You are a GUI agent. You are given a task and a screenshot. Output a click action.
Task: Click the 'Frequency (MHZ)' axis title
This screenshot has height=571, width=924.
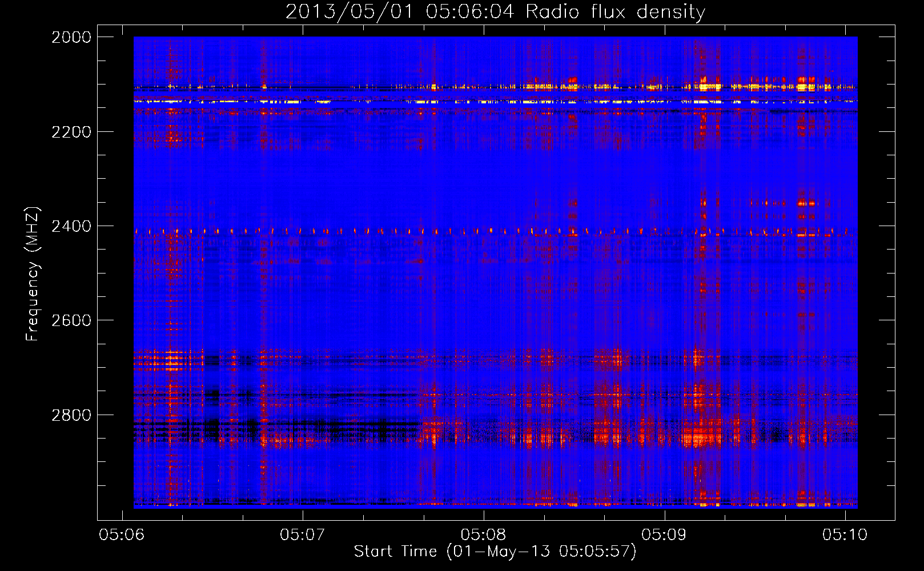pos(33,274)
